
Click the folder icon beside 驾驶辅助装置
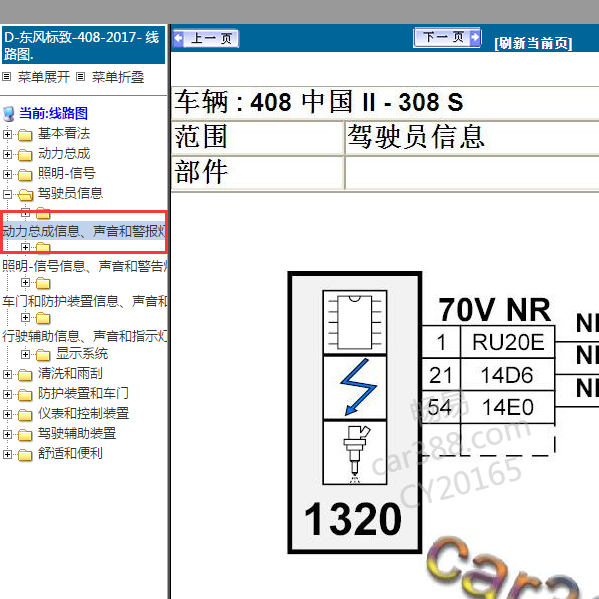tap(25, 435)
